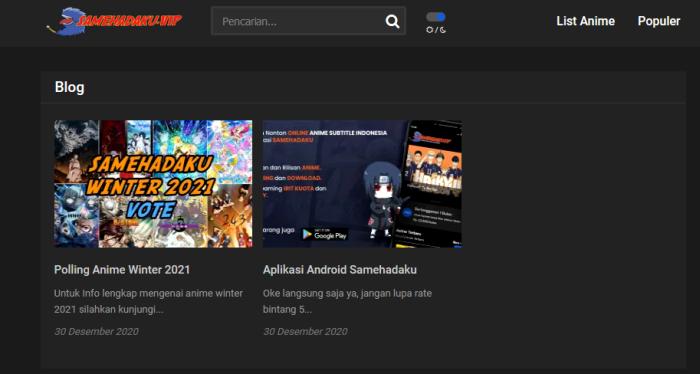Click excerpt "Untuk Info lengkap mengenai anime winter"
Screen dimensions: 700x374
148,293
